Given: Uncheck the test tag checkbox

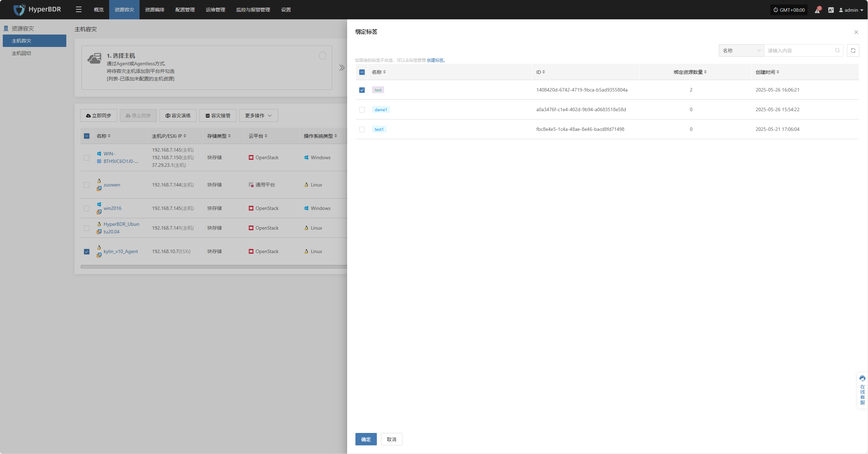Looking at the screenshot, I should pos(362,90).
